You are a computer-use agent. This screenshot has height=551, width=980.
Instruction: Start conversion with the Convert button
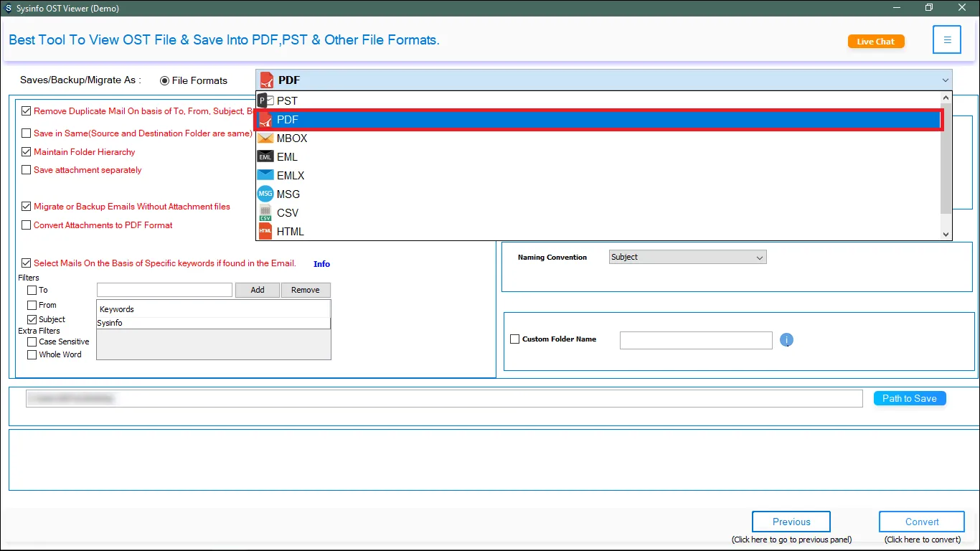922,522
